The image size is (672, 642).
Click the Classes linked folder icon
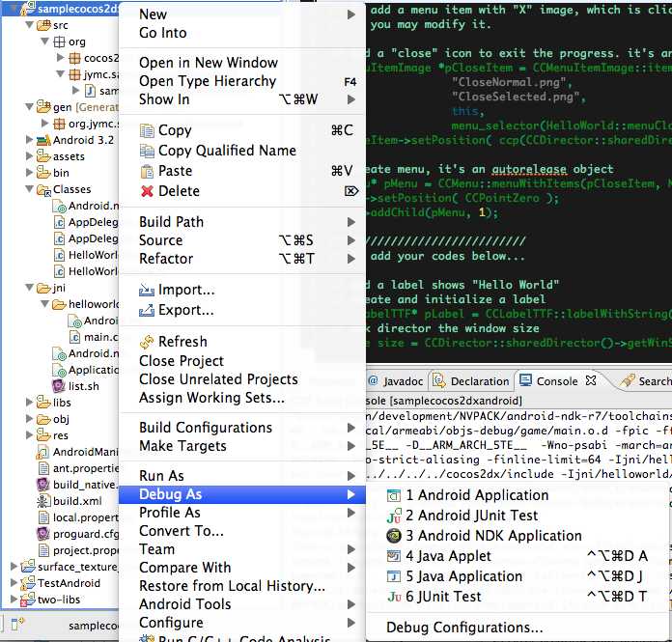(43, 189)
